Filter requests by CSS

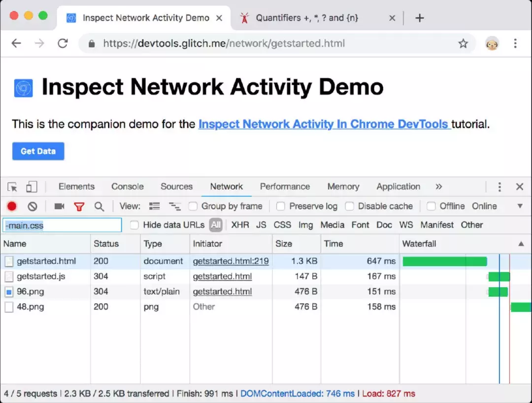pos(282,225)
